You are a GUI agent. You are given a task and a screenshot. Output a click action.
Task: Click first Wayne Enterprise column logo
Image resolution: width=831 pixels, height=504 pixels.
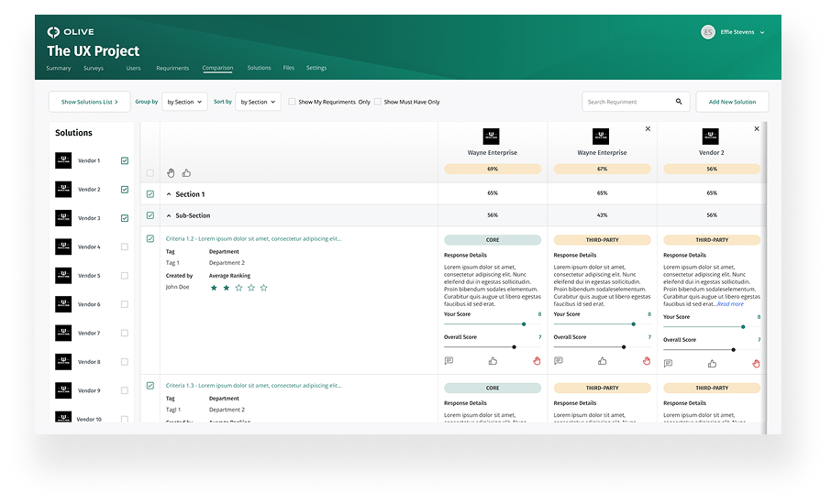tap(492, 137)
